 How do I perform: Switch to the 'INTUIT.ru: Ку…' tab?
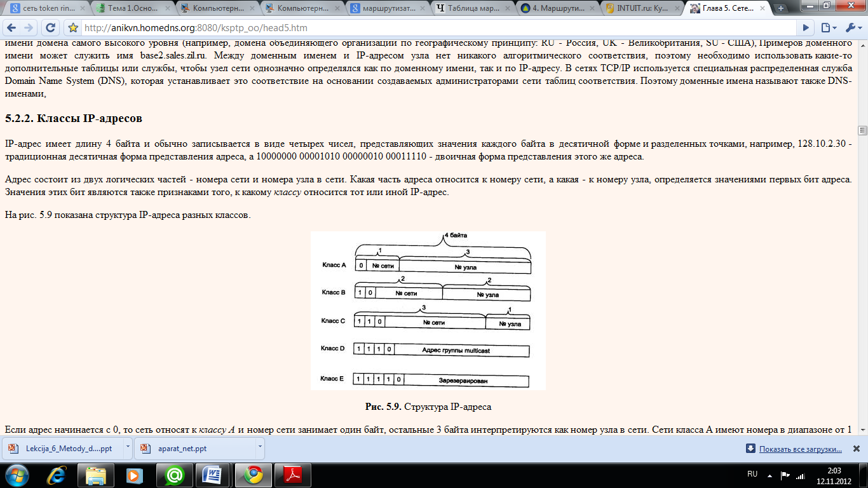642,8
